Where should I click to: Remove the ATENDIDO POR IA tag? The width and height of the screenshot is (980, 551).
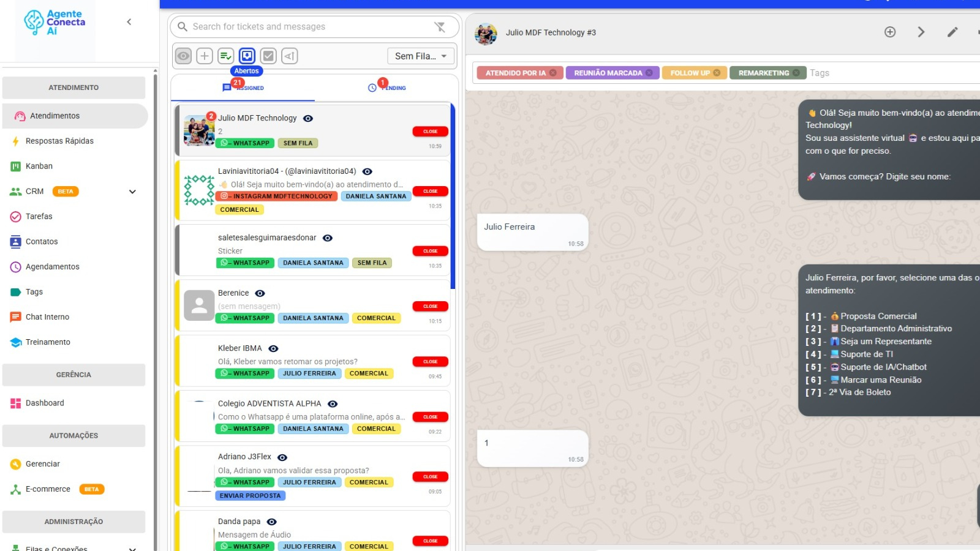tap(553, 73)
